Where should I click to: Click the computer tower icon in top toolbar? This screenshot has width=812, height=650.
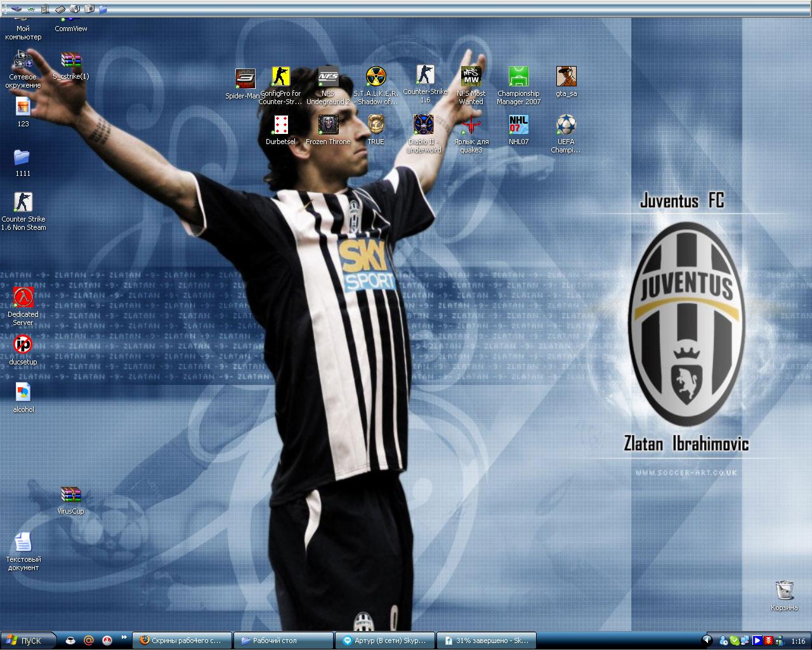(x=45, y=9)
